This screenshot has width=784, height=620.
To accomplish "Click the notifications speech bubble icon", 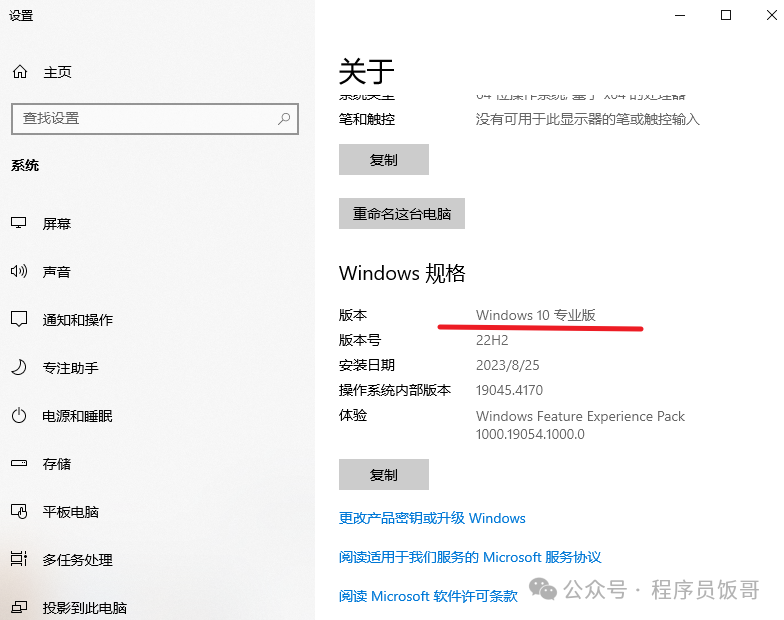I will point(19,319).
